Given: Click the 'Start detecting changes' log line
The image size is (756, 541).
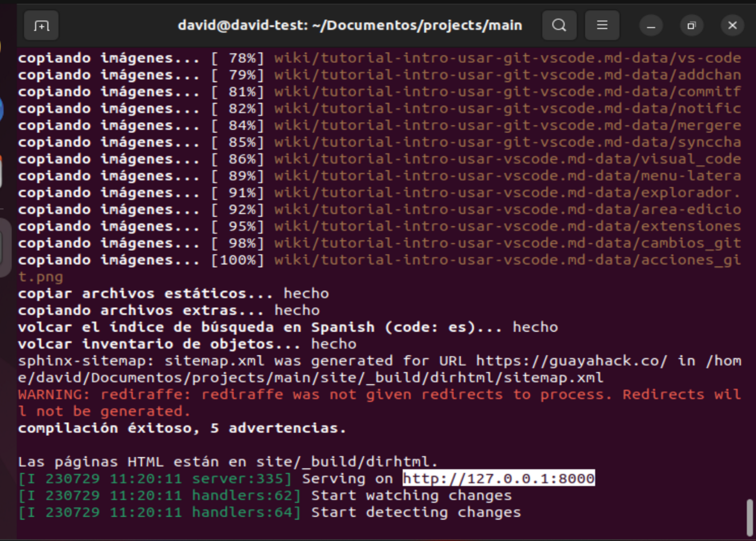Looking at the screenshot, I should 416,513.
